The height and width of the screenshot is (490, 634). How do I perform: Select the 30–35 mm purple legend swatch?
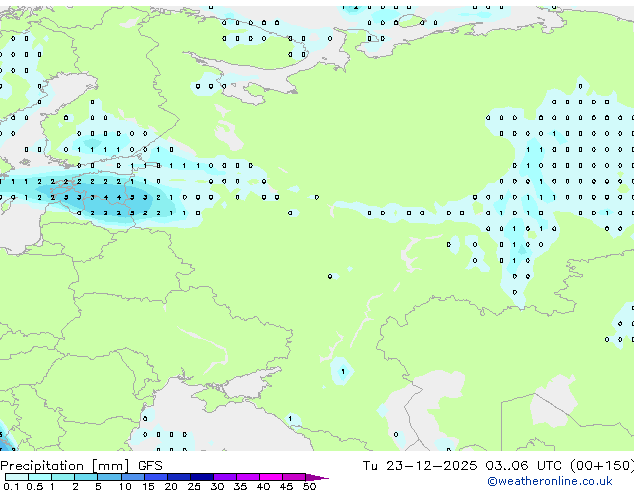225,477
